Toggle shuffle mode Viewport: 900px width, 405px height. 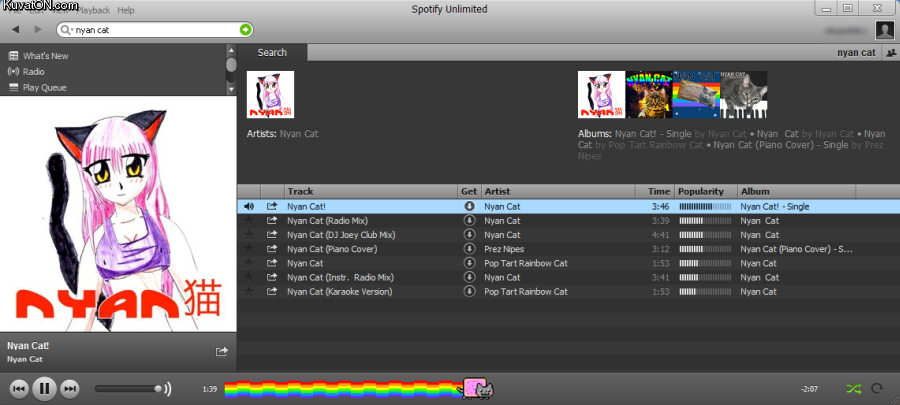point(853,388)
